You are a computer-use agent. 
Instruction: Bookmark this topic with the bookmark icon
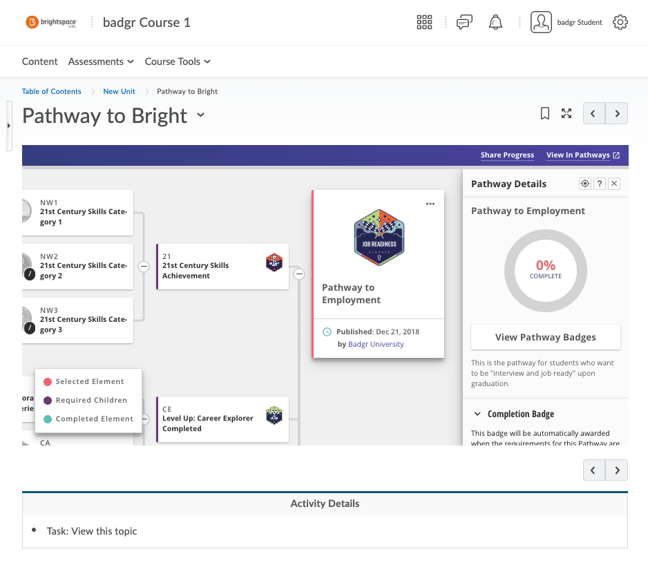pos(545,113)
